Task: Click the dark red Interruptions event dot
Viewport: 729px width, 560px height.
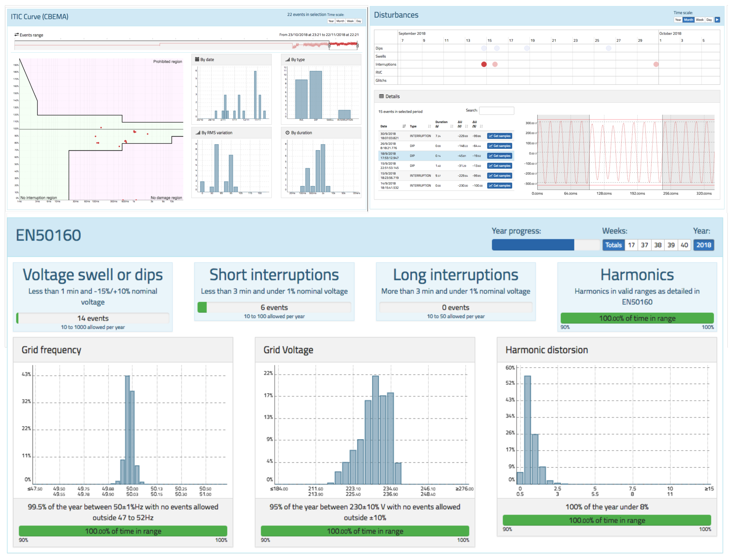Action: click(x=484, y=64)
